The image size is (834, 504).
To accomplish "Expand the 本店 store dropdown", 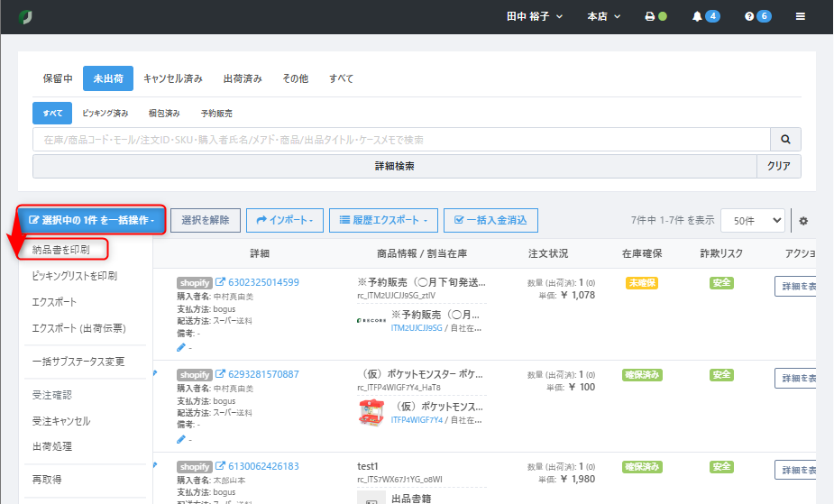I will (601, 16).
